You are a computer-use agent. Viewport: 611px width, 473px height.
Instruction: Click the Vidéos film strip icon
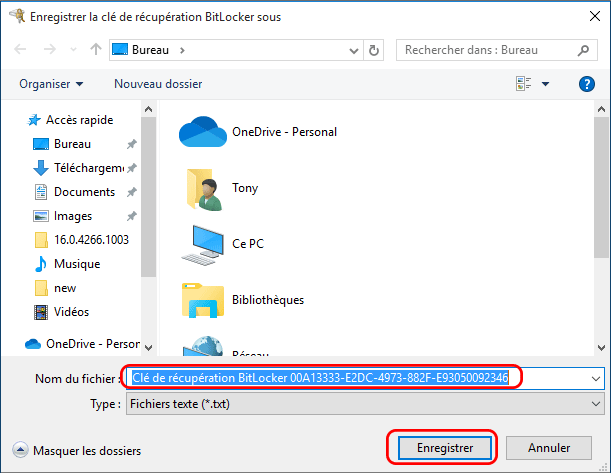point(41,312)
